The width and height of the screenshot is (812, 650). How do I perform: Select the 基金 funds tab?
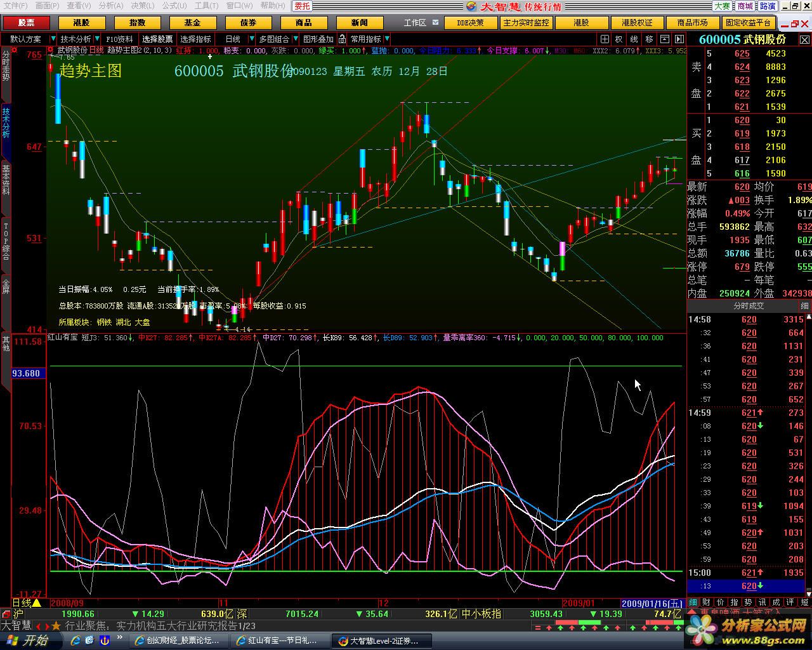[192, 22]
